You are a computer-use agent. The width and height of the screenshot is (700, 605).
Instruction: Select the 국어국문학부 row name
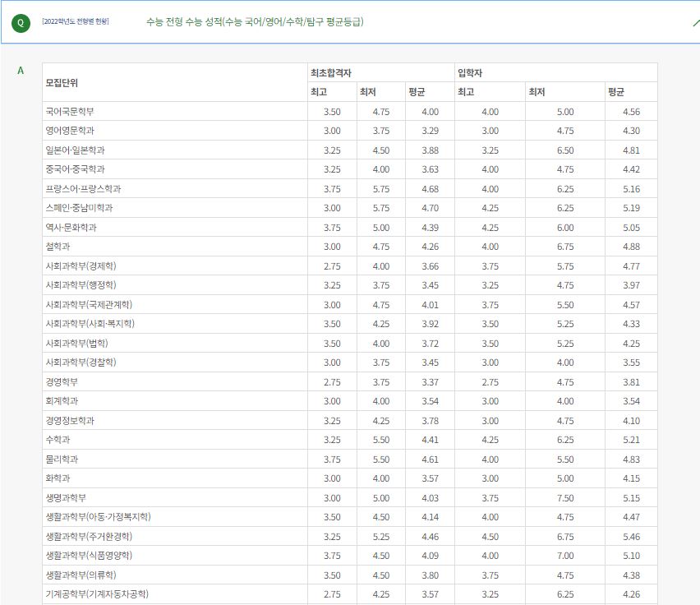70,111
